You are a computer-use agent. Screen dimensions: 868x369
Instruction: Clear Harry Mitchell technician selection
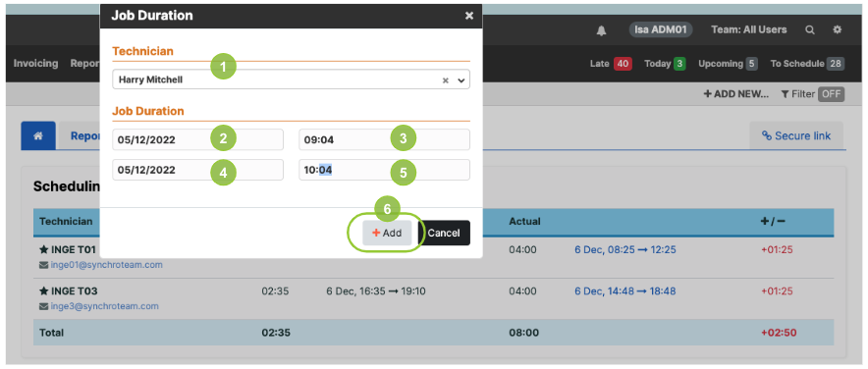pyautogui.click(x=445, y=80)
